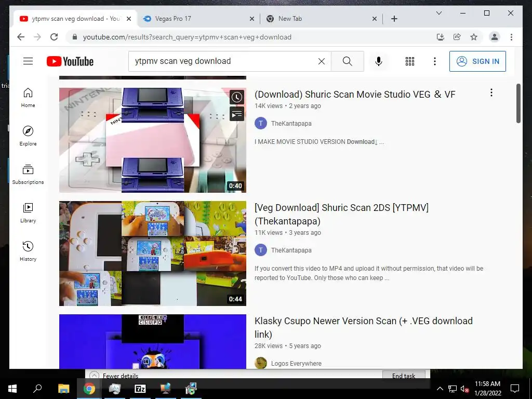532x399 pixels.
Task: Close the Vegas Pro 17 tab
Action: pos(252,19)
